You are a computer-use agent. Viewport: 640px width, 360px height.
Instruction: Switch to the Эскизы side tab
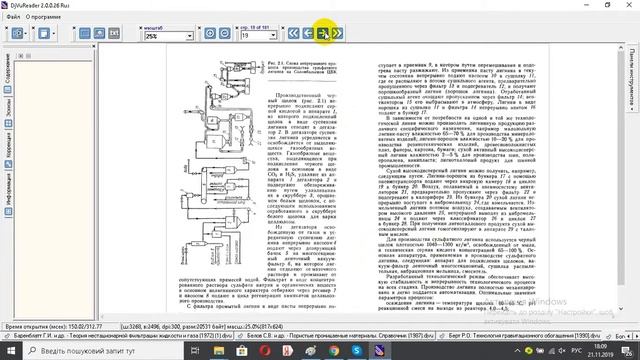click(x=8, y=113)
